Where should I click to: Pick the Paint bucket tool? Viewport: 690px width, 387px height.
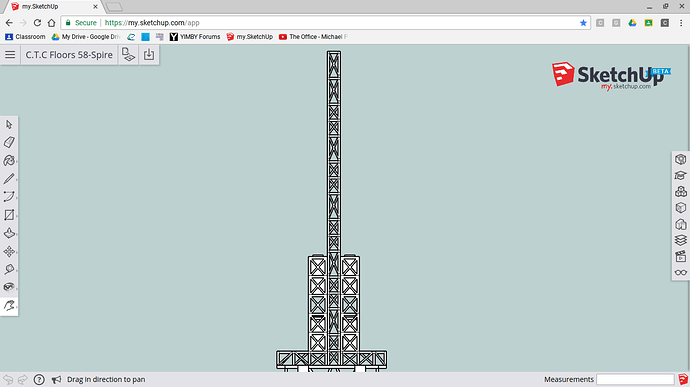9,161
